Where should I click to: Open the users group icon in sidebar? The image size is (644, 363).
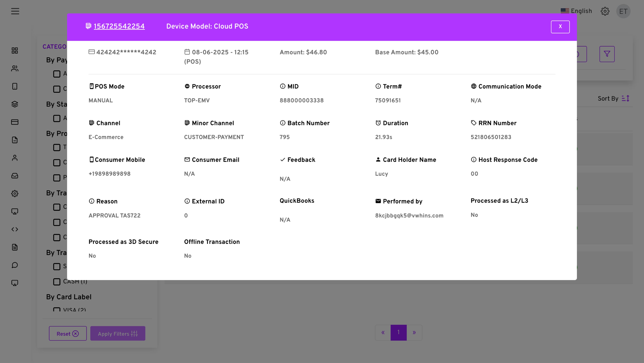click(15, 69)
